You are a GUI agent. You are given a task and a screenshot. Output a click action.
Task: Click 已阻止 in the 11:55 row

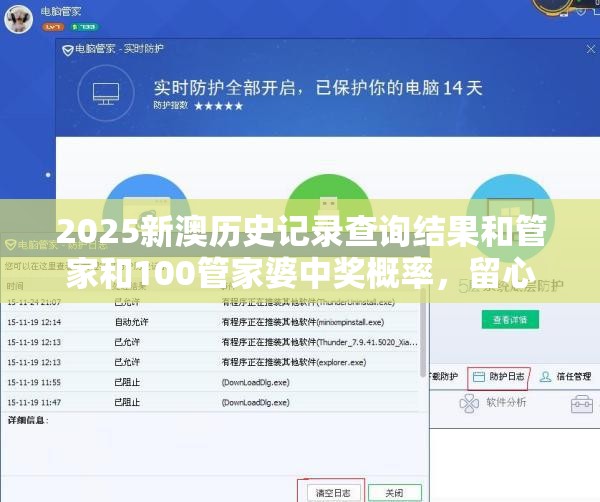pos(127,382)
